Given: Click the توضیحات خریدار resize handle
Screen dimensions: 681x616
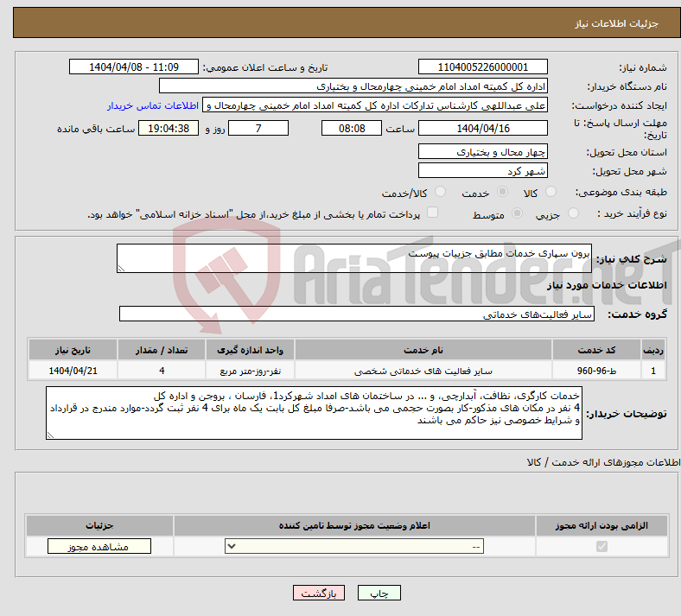Looking at the screenshot, I should pos(50,435).
